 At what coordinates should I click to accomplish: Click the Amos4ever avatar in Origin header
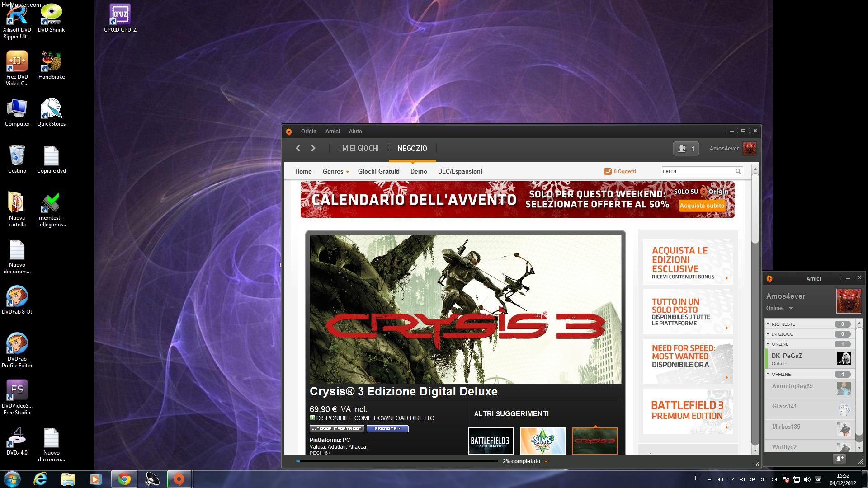tap(750, 148)
